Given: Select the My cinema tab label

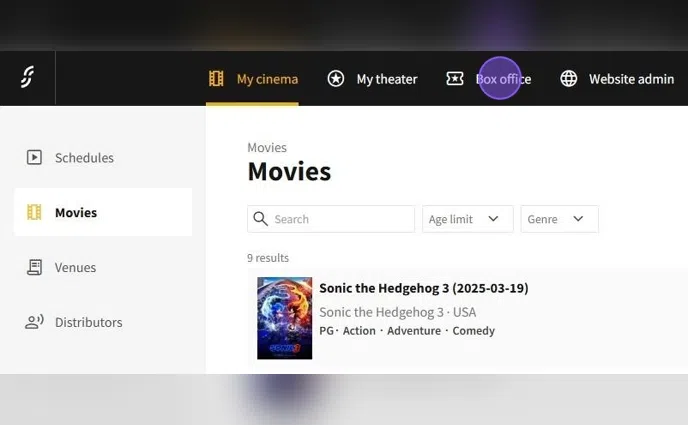Looking at the screenshot, I should [267, 79].
